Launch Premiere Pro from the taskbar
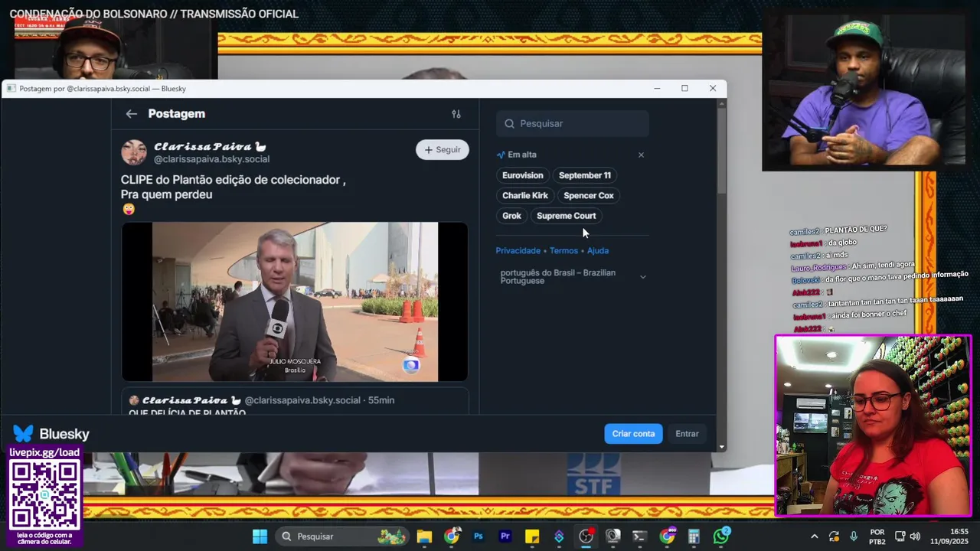 click(505, 536)
